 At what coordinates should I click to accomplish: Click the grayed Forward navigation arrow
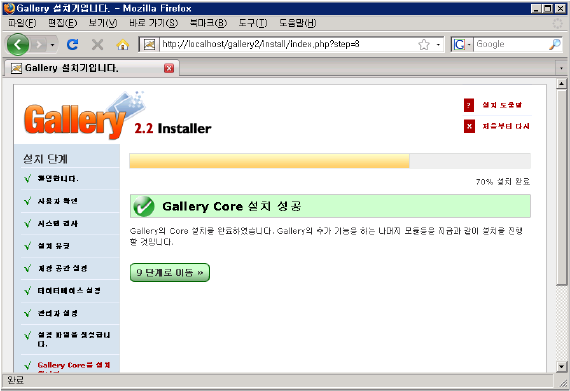point(39,45)
